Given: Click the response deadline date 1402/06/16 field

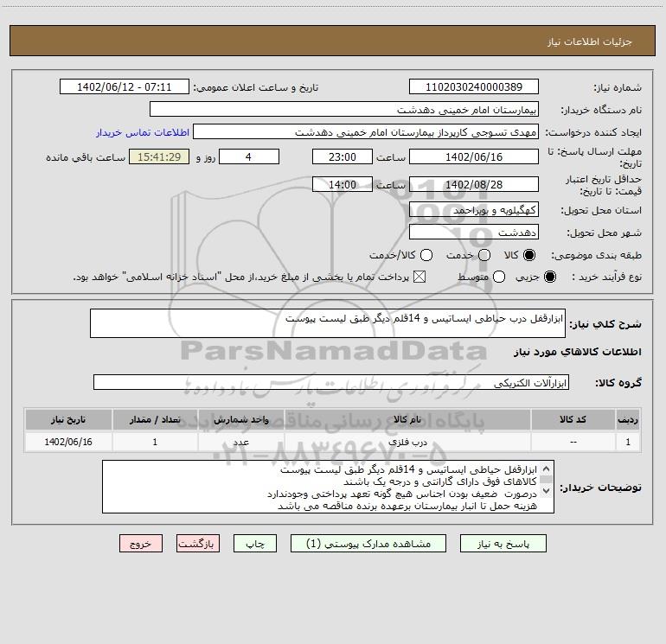Looking at the screenshot, I should [474, 156].
